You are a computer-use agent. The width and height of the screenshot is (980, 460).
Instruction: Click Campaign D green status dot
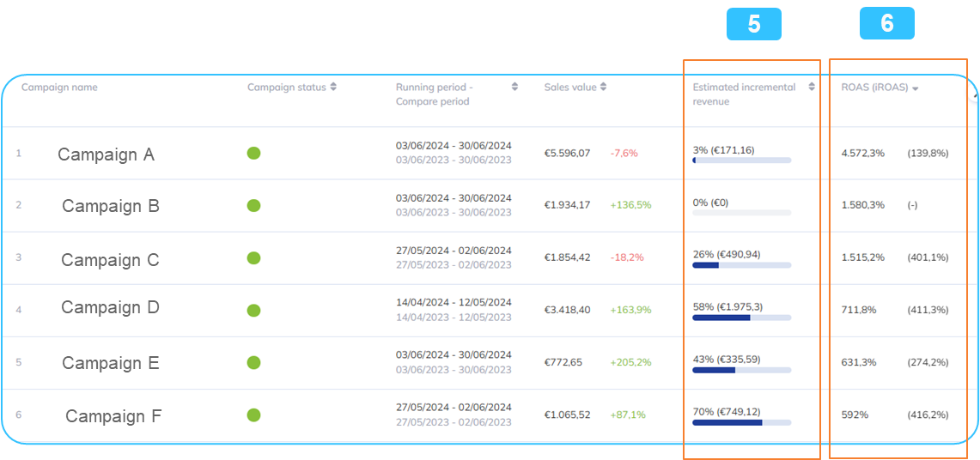[x=253, y=310]
